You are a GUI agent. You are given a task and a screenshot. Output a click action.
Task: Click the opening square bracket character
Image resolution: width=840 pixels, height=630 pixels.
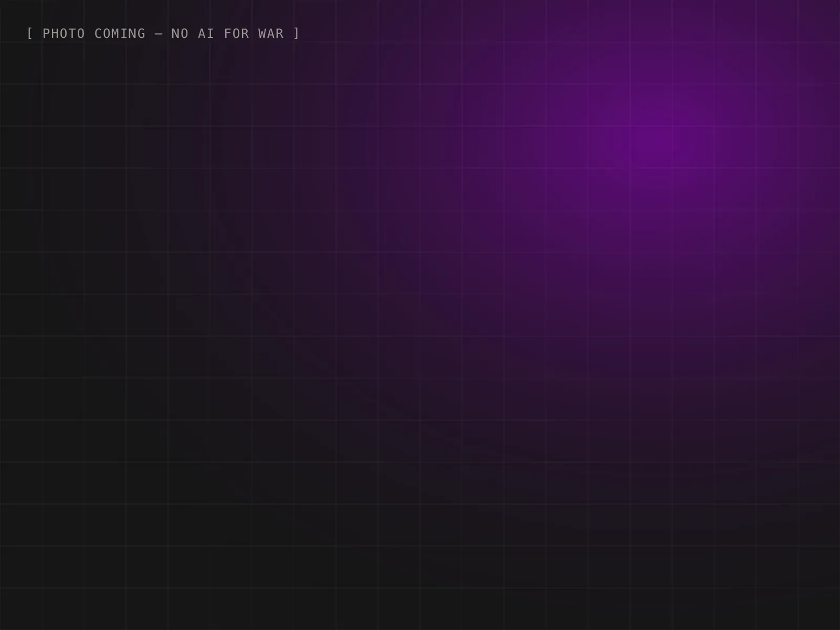(30, 34)
